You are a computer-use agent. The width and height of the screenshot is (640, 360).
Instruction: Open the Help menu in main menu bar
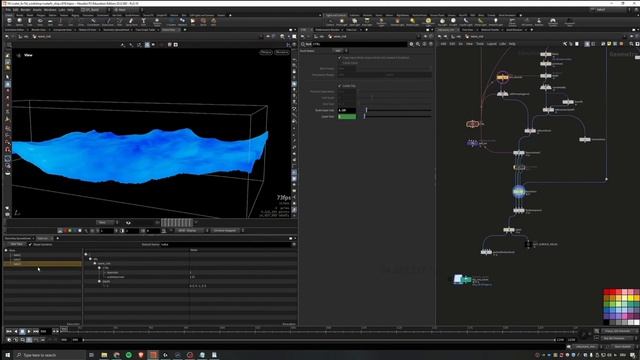pos(71,10)
